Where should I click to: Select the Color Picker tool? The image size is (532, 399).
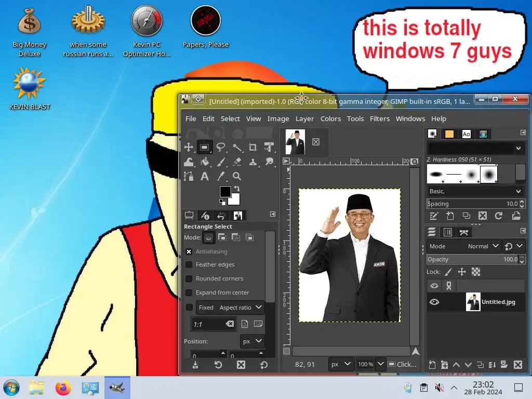[x=221, y=176]
